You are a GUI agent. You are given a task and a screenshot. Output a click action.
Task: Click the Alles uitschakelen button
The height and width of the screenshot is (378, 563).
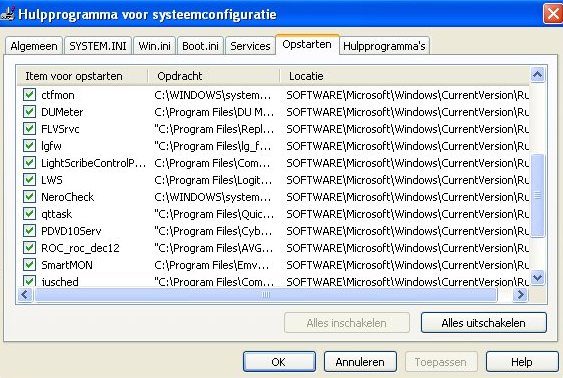pos(484,323)
